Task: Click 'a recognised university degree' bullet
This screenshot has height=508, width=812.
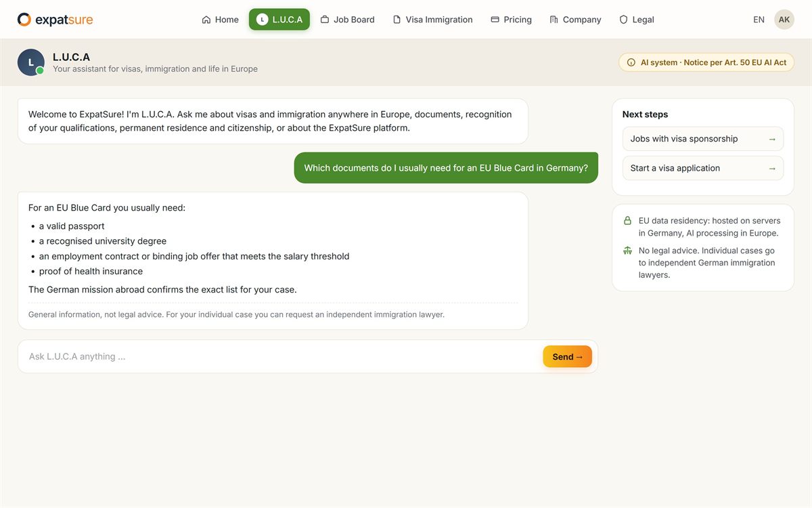Action: (x=103, y=241)
